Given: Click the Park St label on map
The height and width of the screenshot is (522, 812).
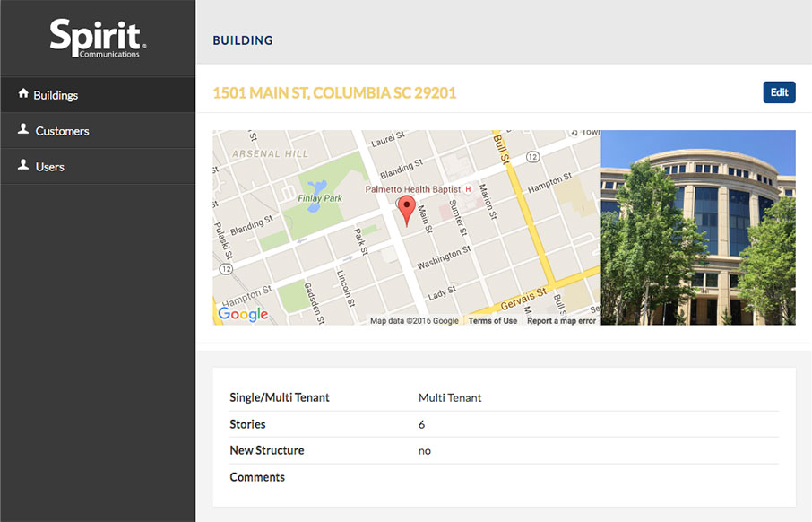Looking at the screenshot, I should point(361,241).
